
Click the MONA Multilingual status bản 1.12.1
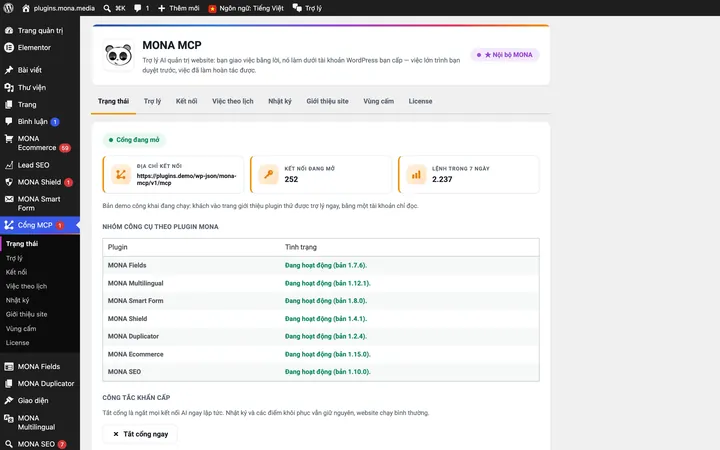[x=328, y=283]
